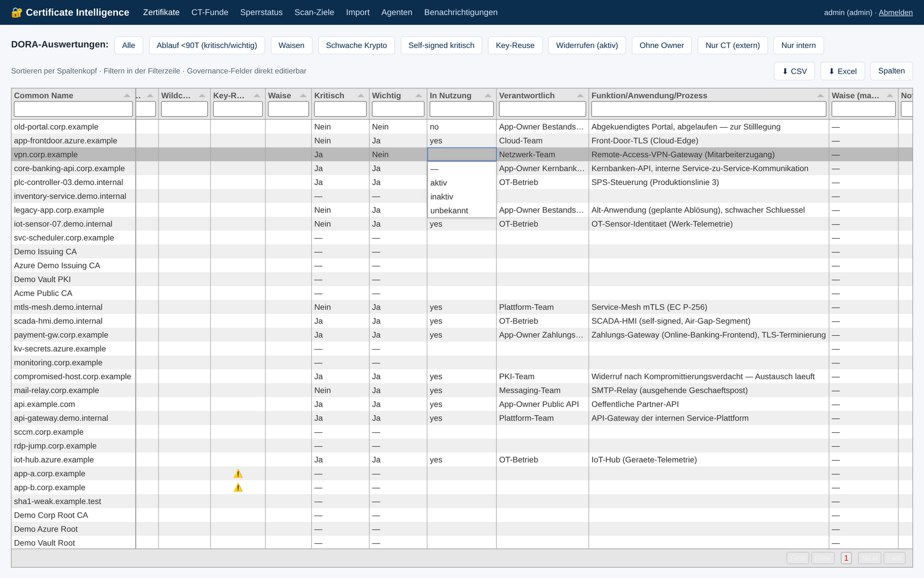Choose 'unbekannt' in the In Nutzung dropdown
The image size is (924, 578).
pyautogui.click(x=461, y=210)
